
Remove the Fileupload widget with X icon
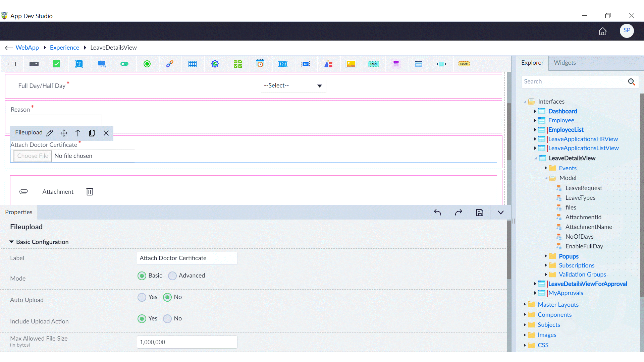[x=106, y=133]
